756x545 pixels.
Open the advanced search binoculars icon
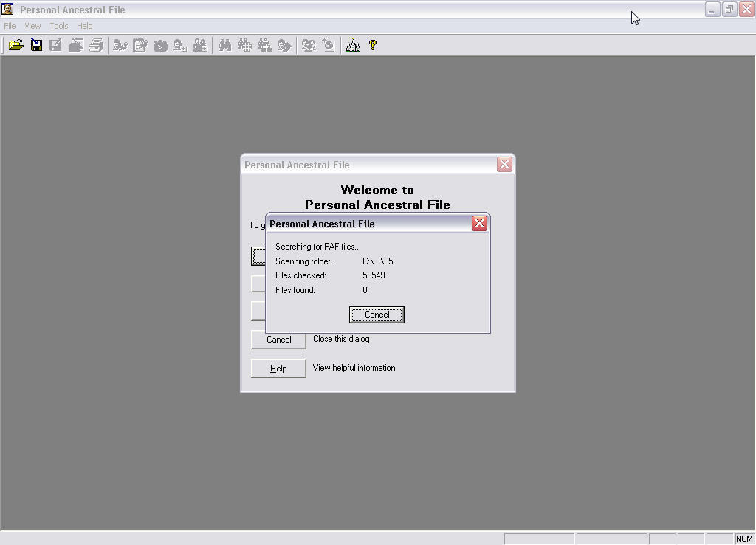click(245, 45)
